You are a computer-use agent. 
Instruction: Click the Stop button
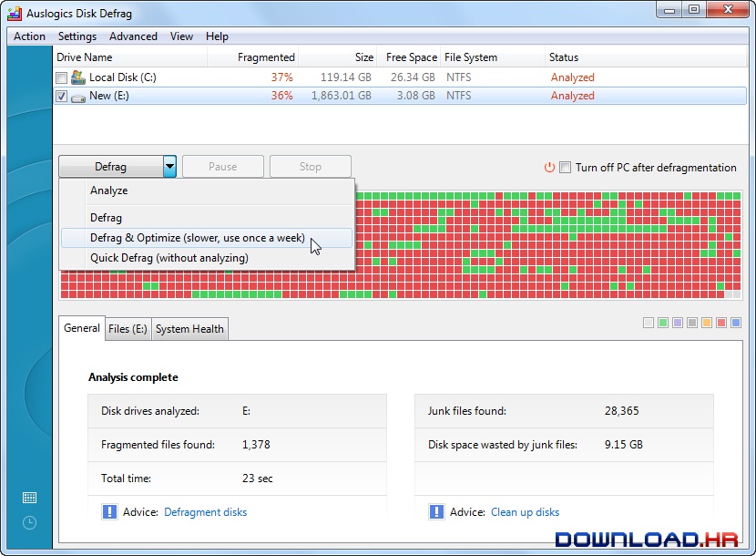click(x=310, y=167)
